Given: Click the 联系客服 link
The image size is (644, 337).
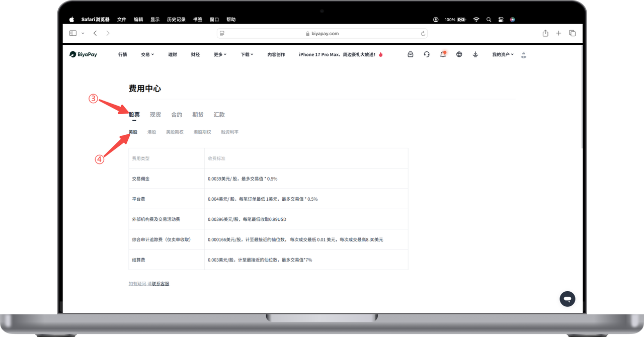Looking at the screenshot, I should coord(160,284).
